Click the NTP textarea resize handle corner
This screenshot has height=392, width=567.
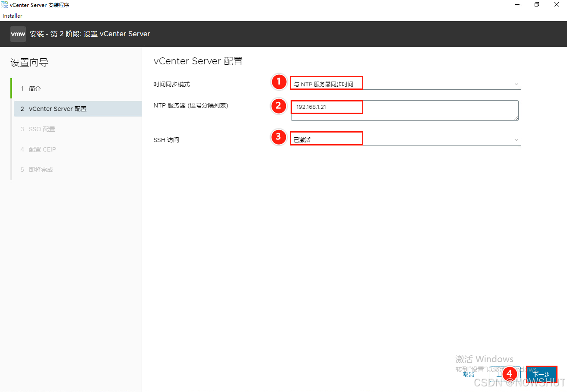(x=516, y=117)
